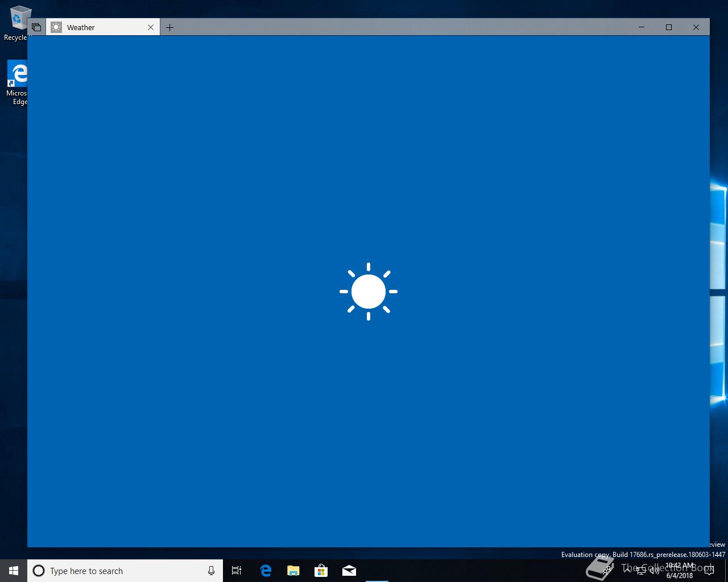The height and width of the screenshot is (582, 728).
Task: Open Task View from taskbar
Action: [x=237, y=571]
